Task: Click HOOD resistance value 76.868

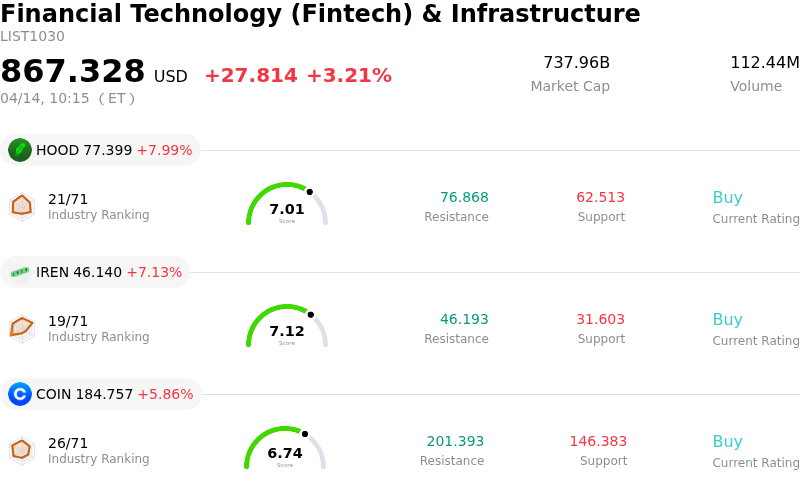Action: 464,198
